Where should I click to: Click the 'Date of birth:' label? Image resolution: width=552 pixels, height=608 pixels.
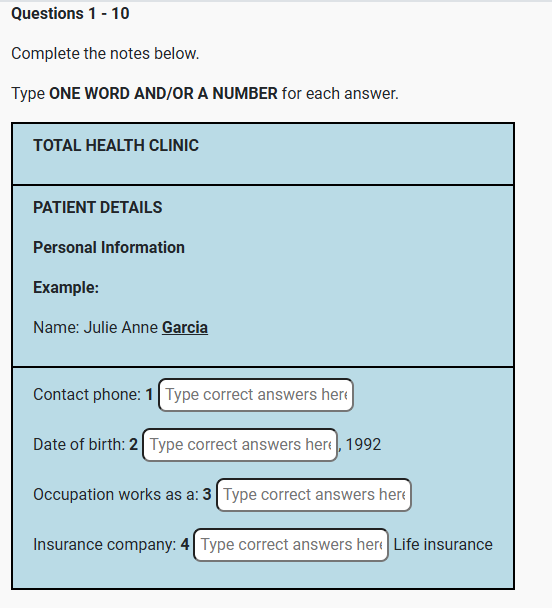tap(79, 445)
